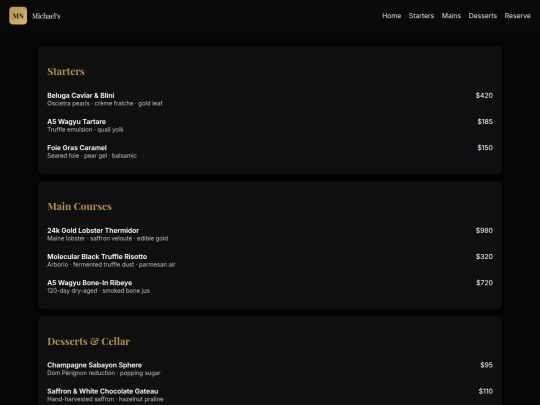Click the $185 price
Viewport: 540px width, 405px height.
click(x=485, y=122)
